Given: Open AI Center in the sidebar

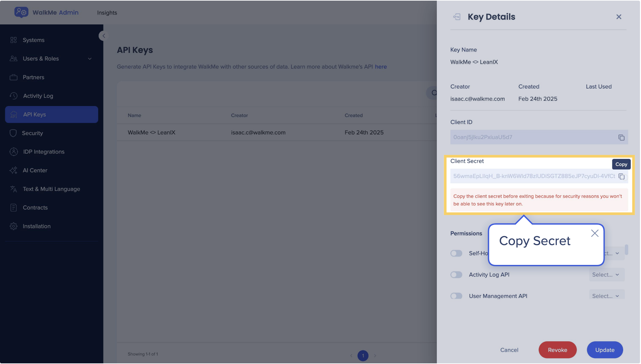Looking at the screenshot, I should click(x=35, y=170).
